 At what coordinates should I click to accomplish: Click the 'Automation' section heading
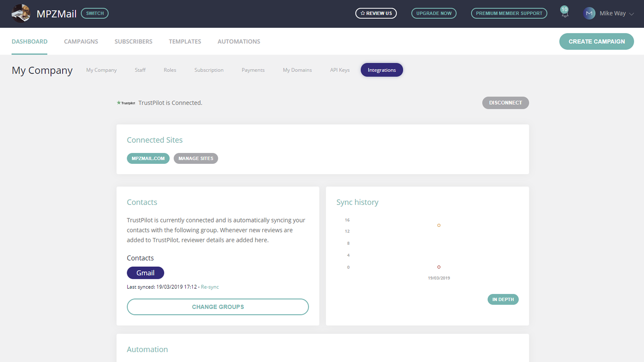point(147,350)
